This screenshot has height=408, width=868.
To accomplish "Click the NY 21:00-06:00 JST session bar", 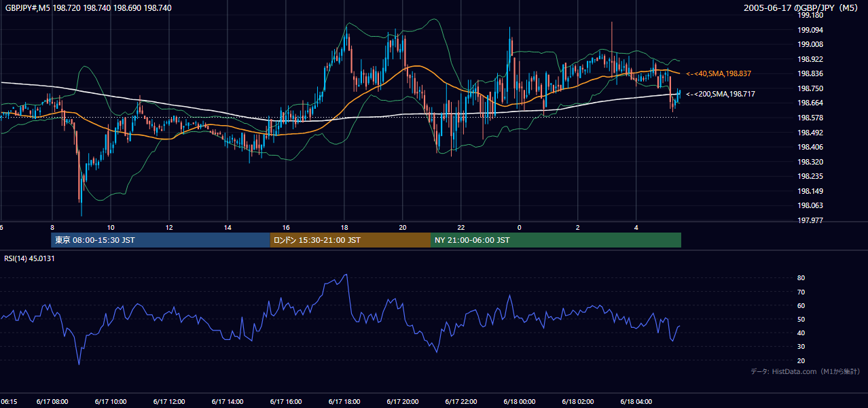I will (x=556, y=240).
